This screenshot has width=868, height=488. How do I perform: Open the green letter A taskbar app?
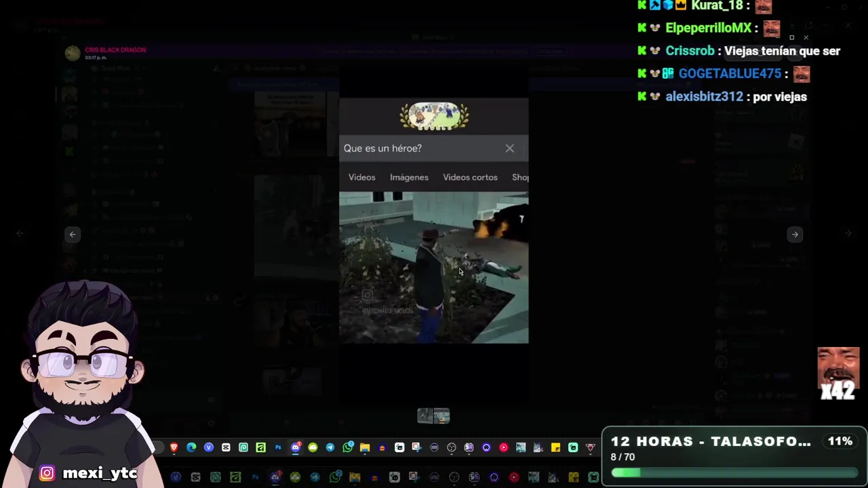click(x=260, y=447)
